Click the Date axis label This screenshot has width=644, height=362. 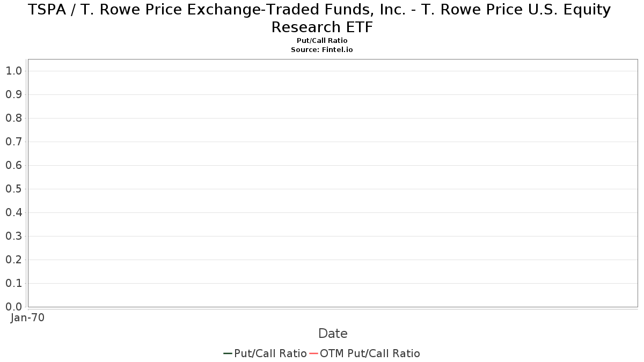click(333, 334)
